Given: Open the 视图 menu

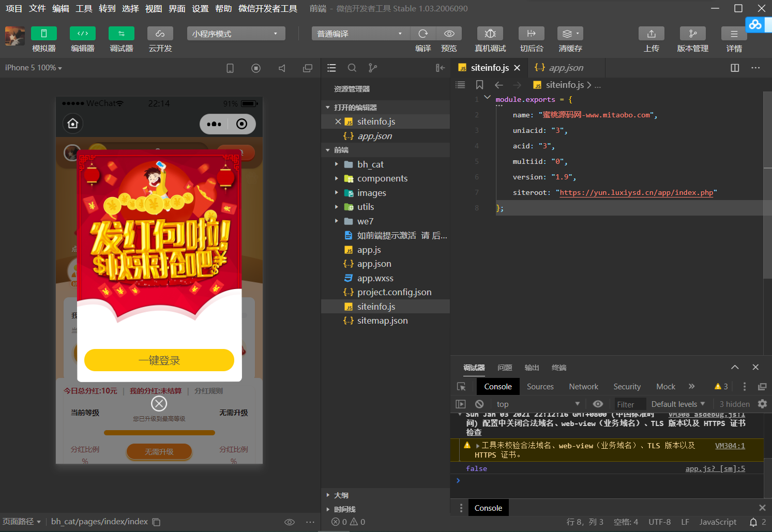Looking at the screenshot, I should coord(154,8).
